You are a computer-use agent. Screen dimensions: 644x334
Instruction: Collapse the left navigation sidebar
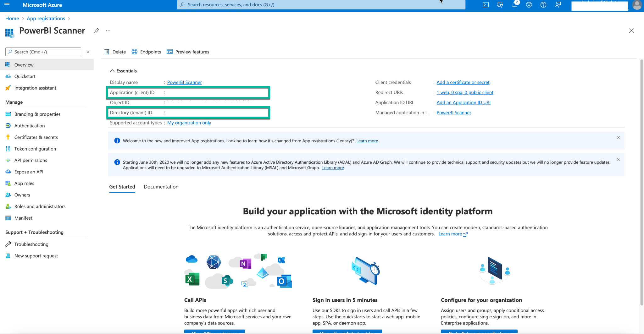(88, 52)
